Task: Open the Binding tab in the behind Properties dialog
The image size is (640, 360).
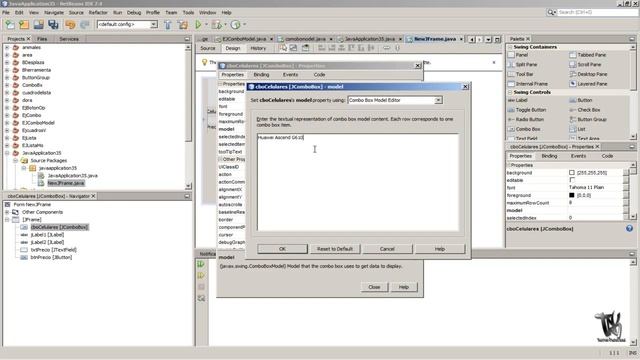Action: pos(261,75)
